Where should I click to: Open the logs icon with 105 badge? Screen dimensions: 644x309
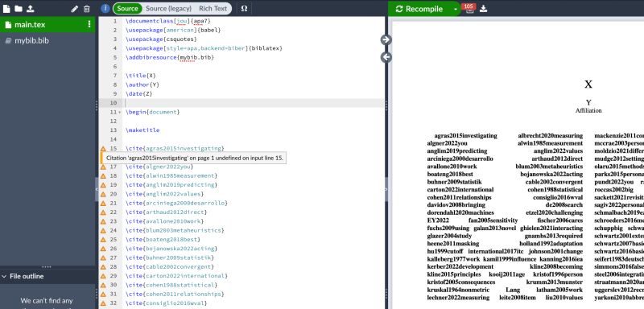point(469,8)
